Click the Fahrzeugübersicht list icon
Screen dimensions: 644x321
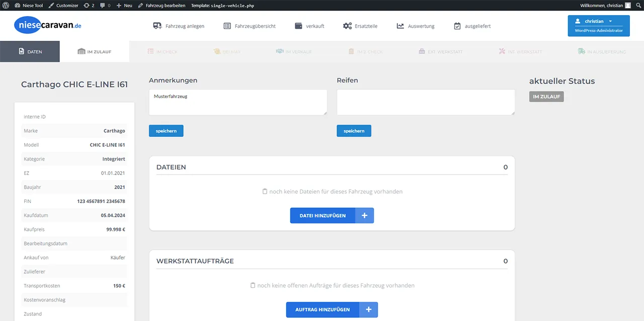(227, 26)
